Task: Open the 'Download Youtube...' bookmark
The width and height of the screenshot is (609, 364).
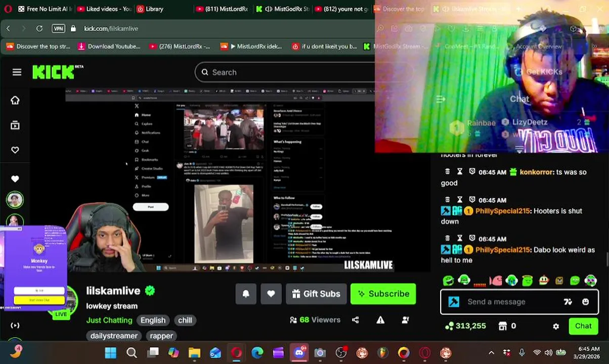Action: click(108, 47)
